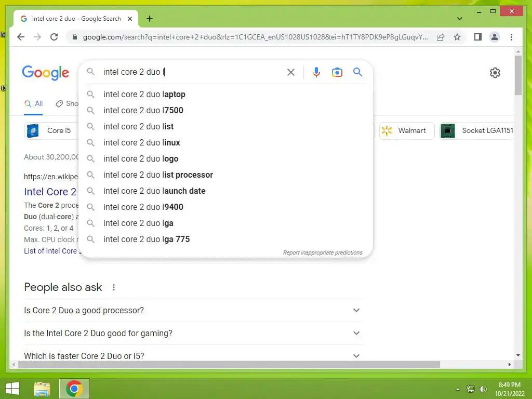Click the blue search magnifier button
The image size is (532, 399).
357,72
